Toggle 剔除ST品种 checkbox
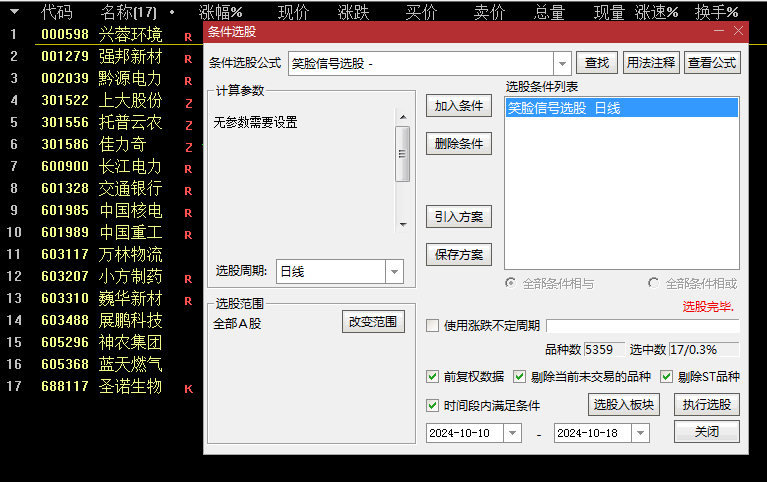Viewport: 767px width, 482px height. (x=667, y=377)
